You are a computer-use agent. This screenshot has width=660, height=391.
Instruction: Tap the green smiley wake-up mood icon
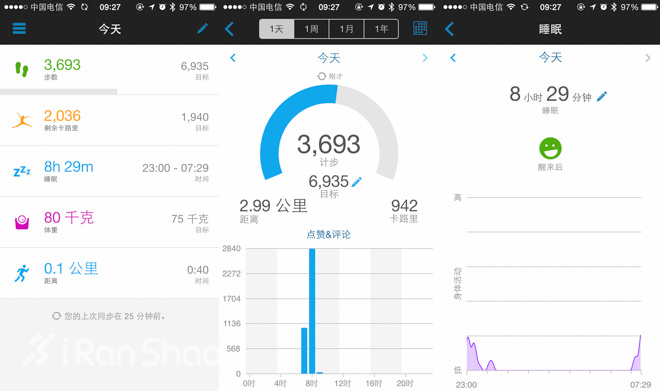point(550,148)
